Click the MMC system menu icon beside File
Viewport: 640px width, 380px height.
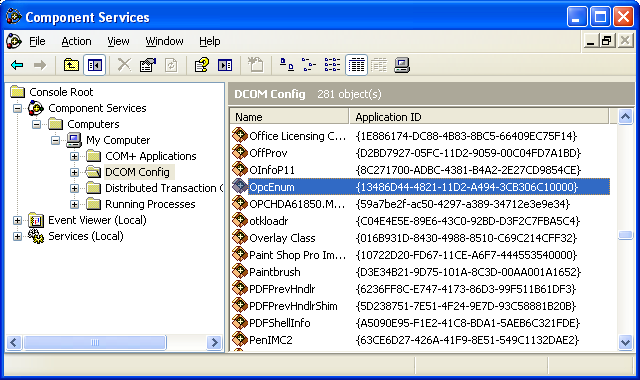13,41
